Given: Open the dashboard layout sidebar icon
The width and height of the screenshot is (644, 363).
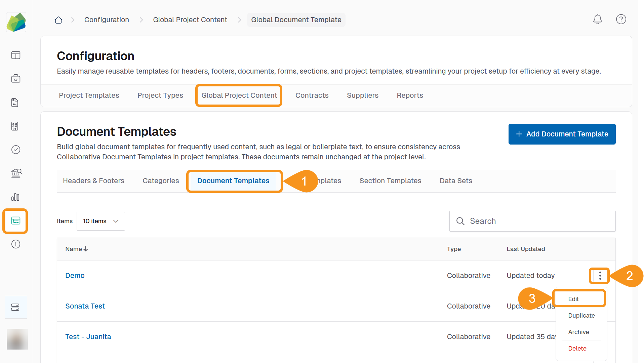Looking at the screenshot, I should [x=16, y=55].
